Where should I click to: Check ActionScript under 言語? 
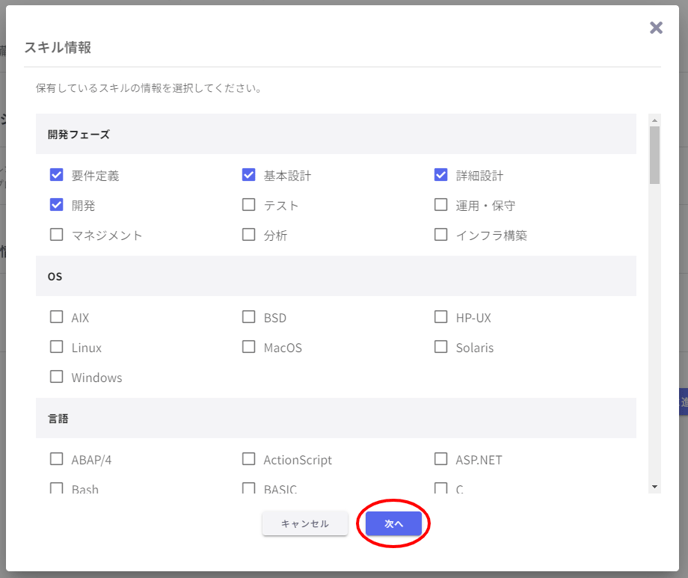(x=249, y=459)
